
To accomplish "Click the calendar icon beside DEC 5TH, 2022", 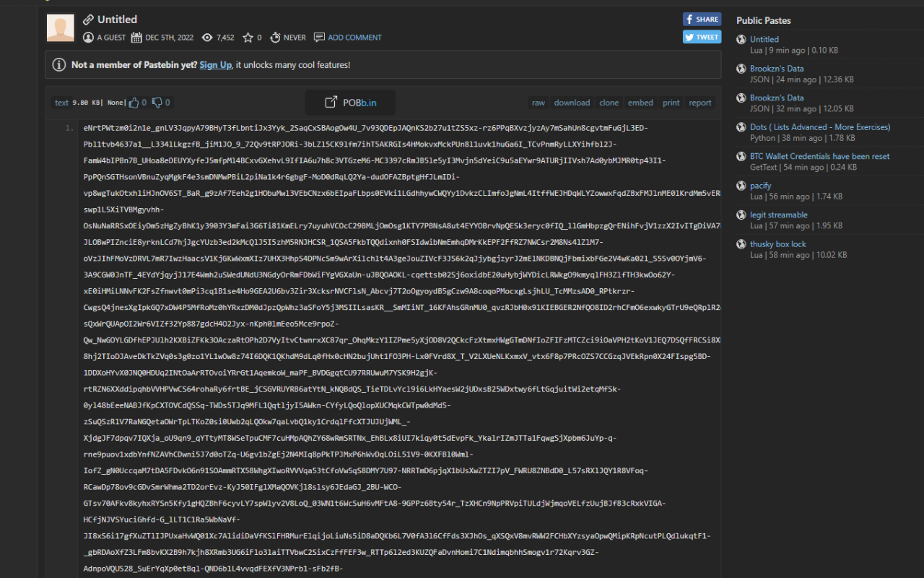I will (136, 37).
